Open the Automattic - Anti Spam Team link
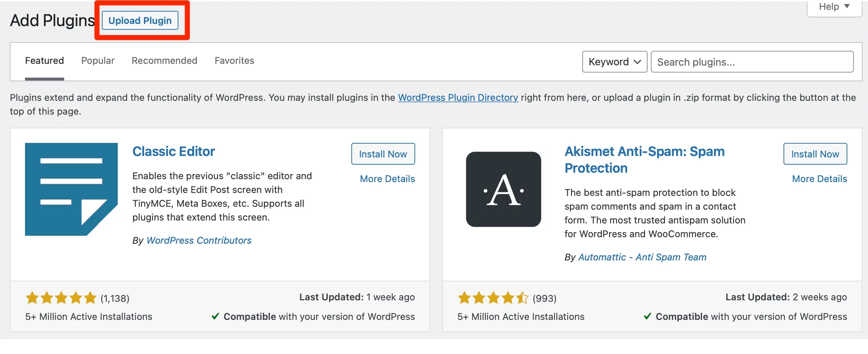The image size is (868, 354). (x=642, y=257)
